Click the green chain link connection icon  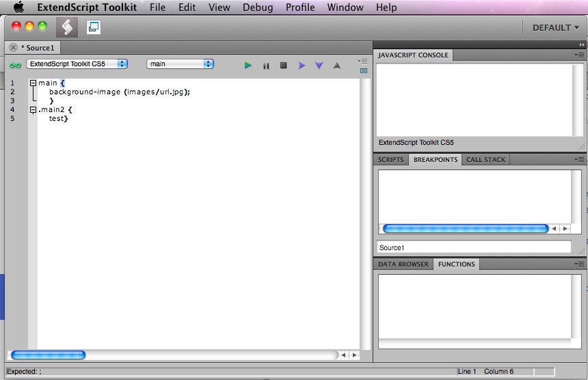tap(15, 65)
